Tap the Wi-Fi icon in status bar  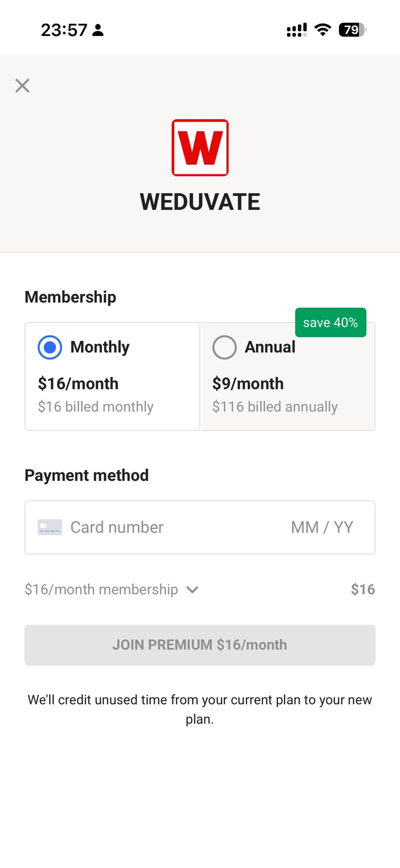point(323,30)
